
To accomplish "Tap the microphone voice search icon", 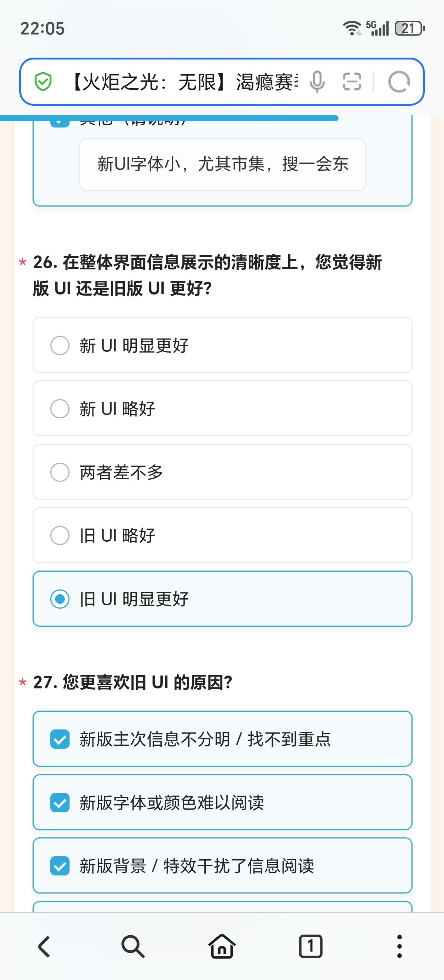I will pos(317,82).
